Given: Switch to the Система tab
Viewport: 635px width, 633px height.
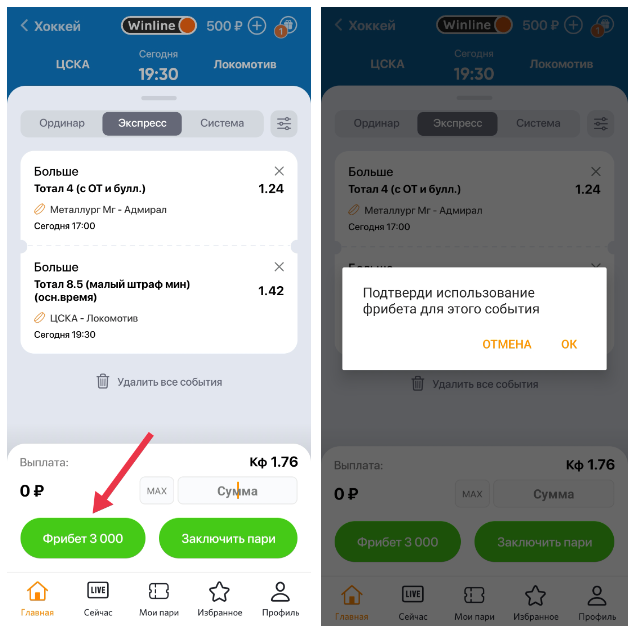Looking at the screenshot, I should pyautogui.click(x=222, y=123).
